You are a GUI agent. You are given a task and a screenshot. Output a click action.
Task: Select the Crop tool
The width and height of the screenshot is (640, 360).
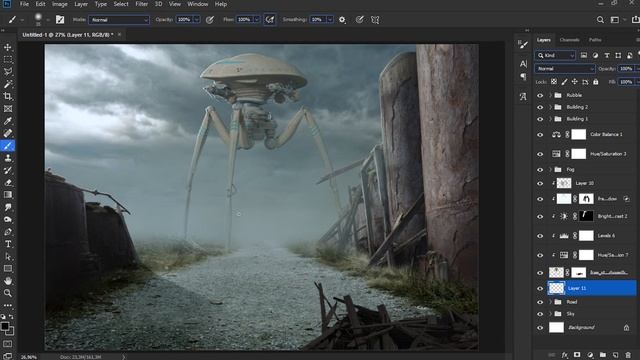click(8, 96)
